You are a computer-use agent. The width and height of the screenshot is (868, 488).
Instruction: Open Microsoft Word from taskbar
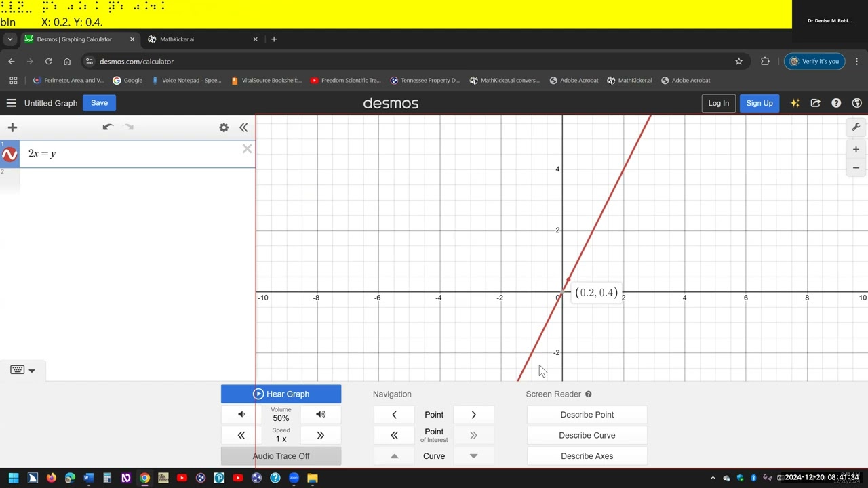click(88, 478)
